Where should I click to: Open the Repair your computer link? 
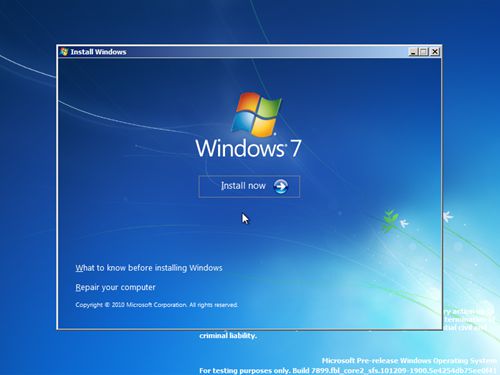(115, 287)
